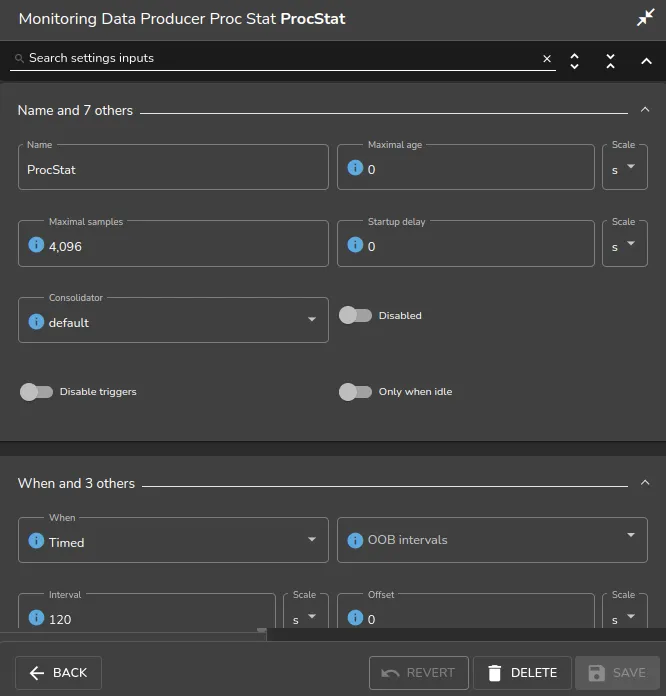This screenshot has height=696, width=666.
Task: Open the Offset Scale dropdown
Action: (625, 612)
